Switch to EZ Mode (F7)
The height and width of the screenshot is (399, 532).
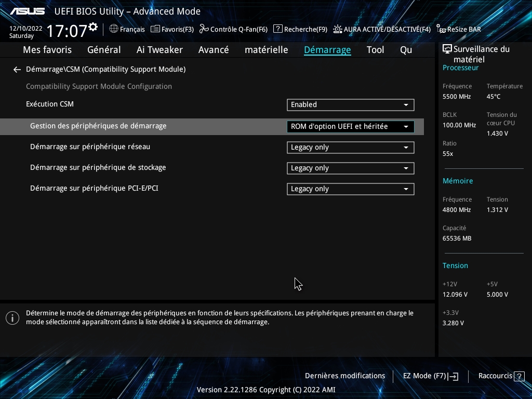[431, 376]
